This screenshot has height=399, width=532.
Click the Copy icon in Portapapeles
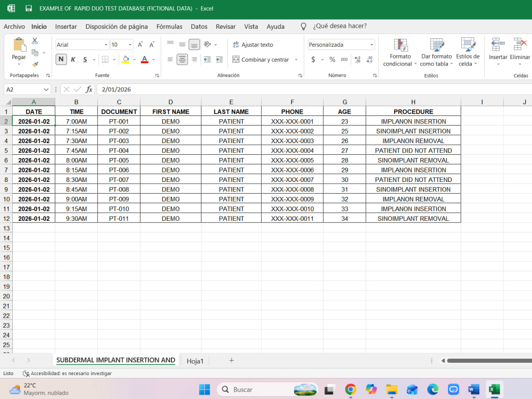click(35, 53)
